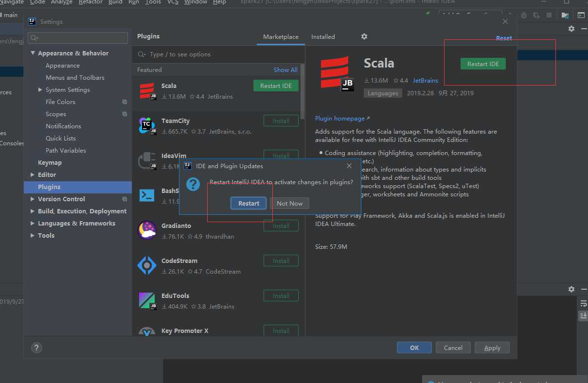This screenshot has height=383, width=588.
Task: Click the Not Now button
Action: [x=289, y=203]
